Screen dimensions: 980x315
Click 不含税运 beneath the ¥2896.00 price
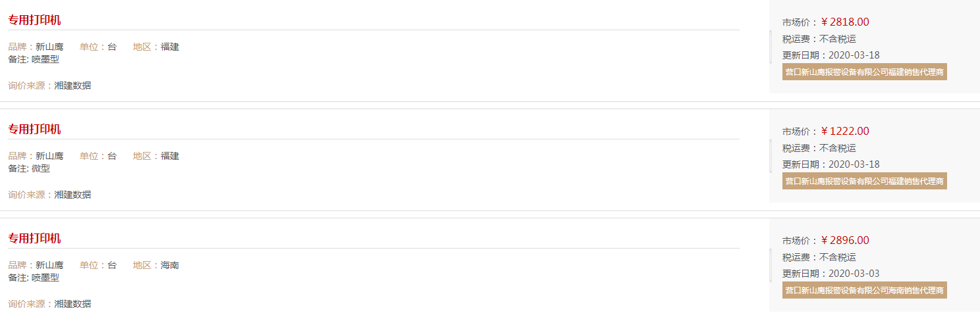tap(838, 258)
